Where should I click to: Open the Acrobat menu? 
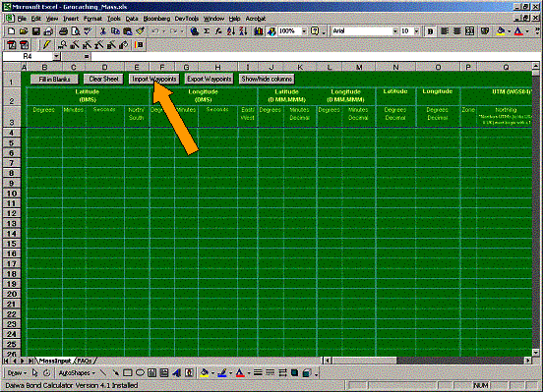[256, 19]
